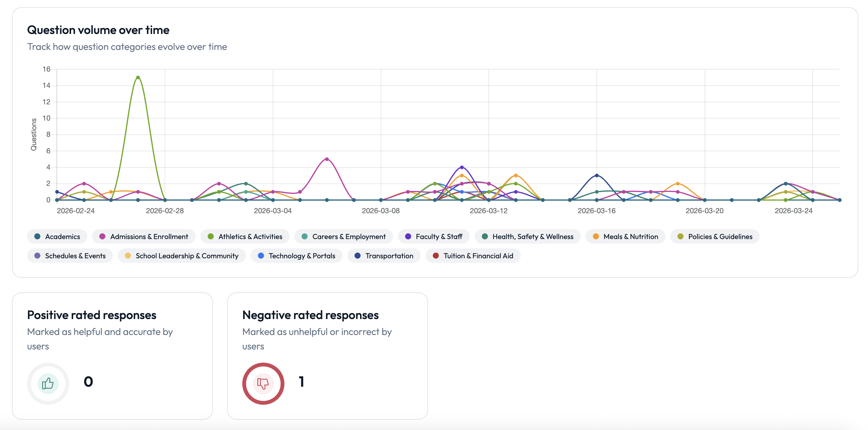Toggle Transportation legend item
Screen dimensions: 868x430
(384, 256)
